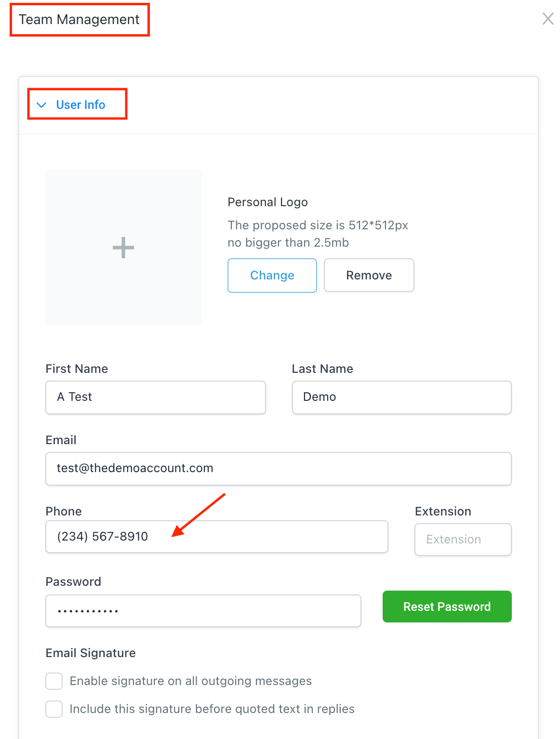Viewport: 560px width, 739px height.
Task: Click the Remove logo button
Action: point(369,275)
